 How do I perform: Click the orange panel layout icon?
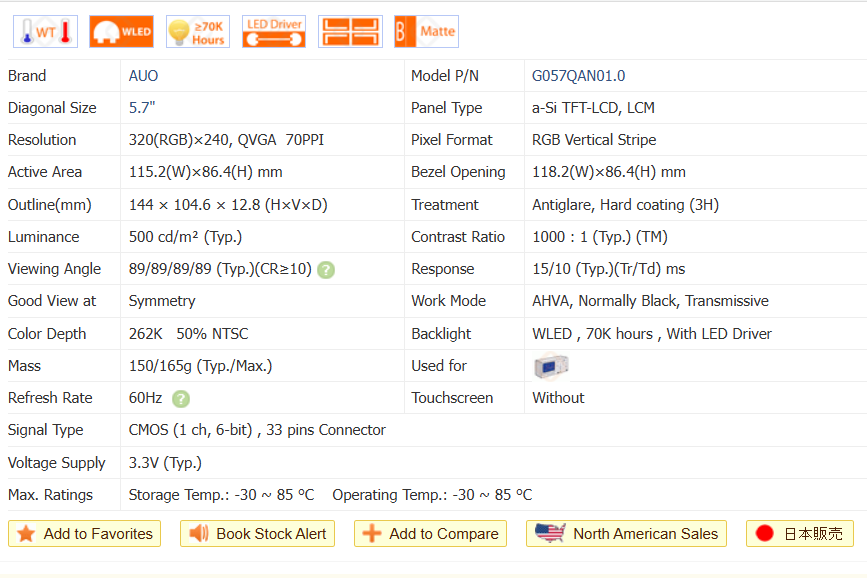(350, 32)
